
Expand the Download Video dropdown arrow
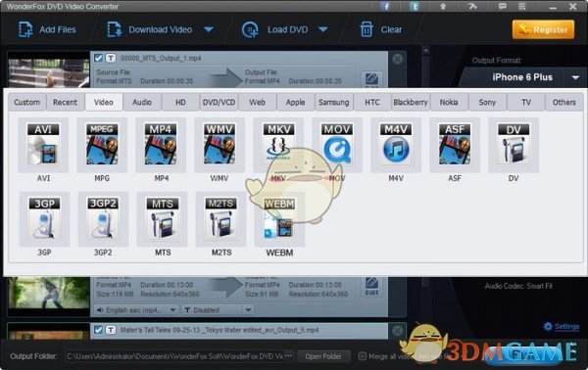coord(209,29)
